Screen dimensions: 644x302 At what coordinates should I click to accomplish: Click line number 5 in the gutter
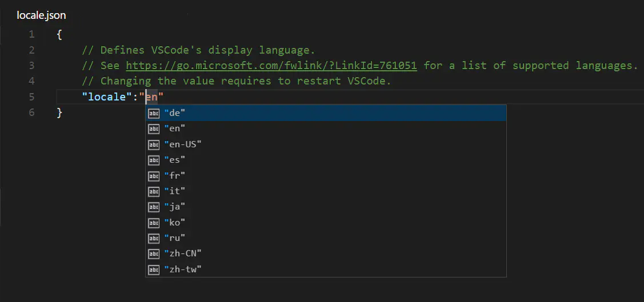(x=31, y=97)
